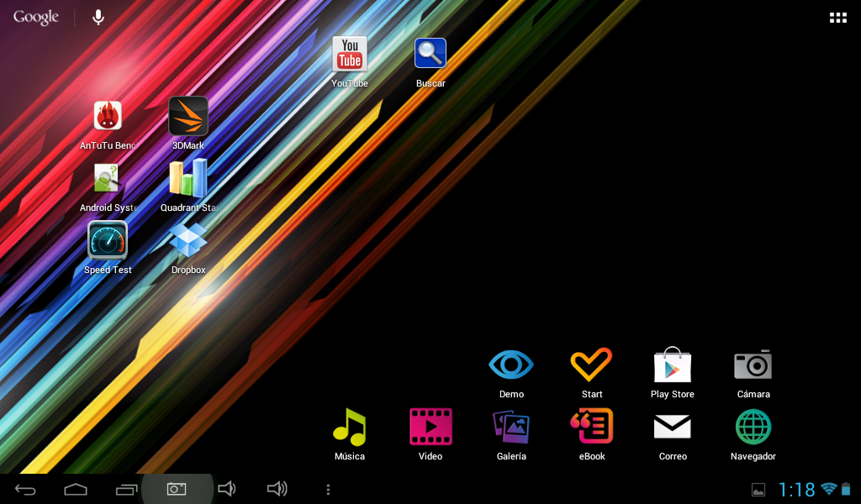This screenshot has width=861, height=504.
Task: Open the three-dot overflow menu
Action: [328, 489]
